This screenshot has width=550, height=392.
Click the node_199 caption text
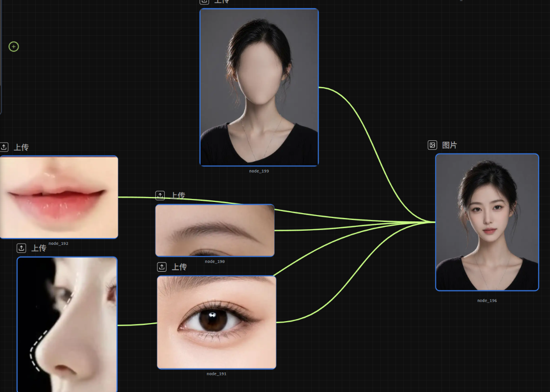pos(259,171)
